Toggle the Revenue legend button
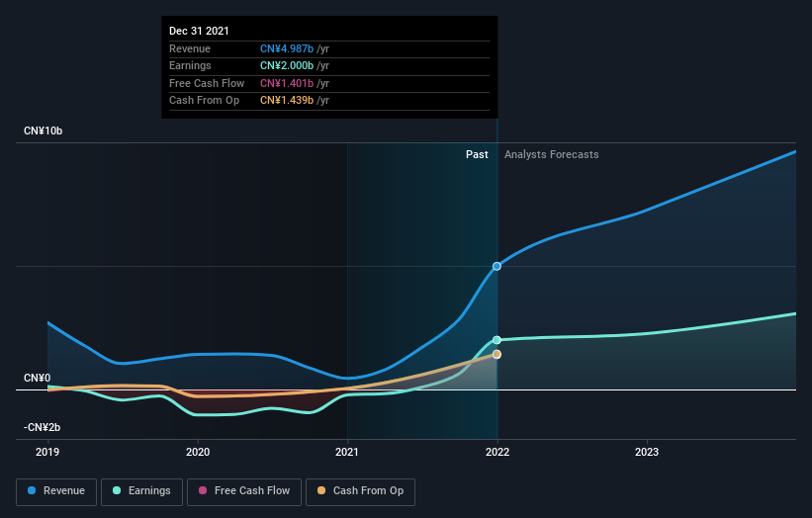The width and height of the screenshot is (812, 518). tap(56, 491)
